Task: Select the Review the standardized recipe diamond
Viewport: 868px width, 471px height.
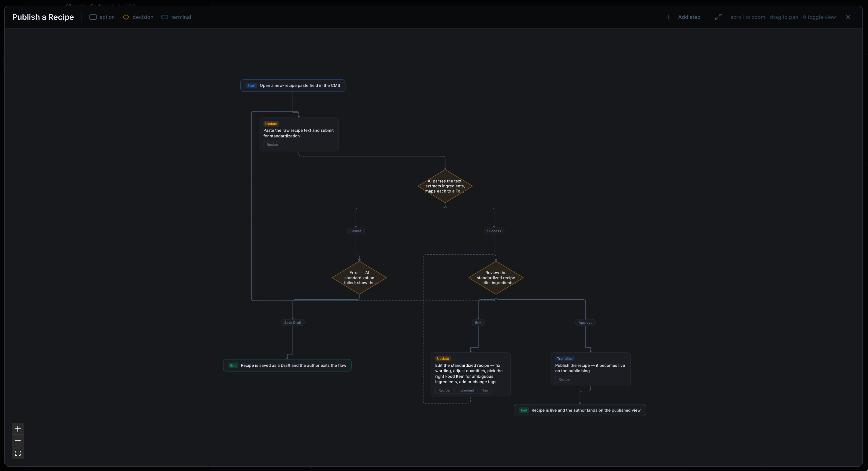Action: (x=496, y=278)
